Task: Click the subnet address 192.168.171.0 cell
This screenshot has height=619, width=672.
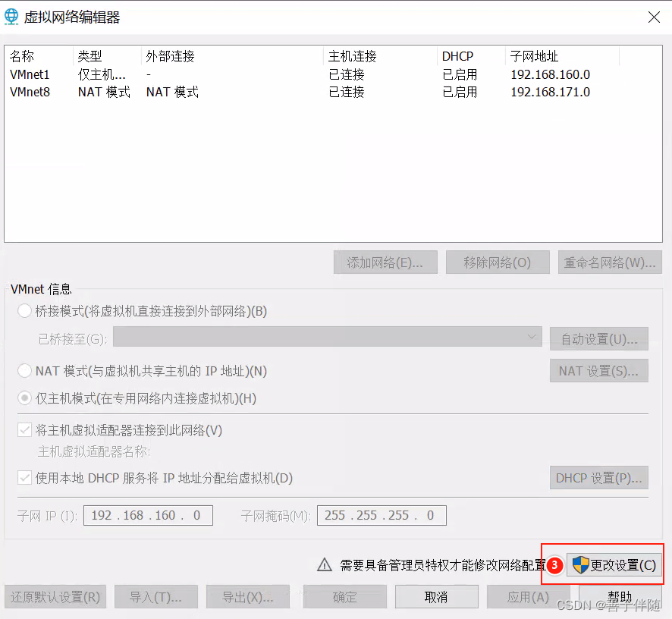Action: (x=551, y=92)
